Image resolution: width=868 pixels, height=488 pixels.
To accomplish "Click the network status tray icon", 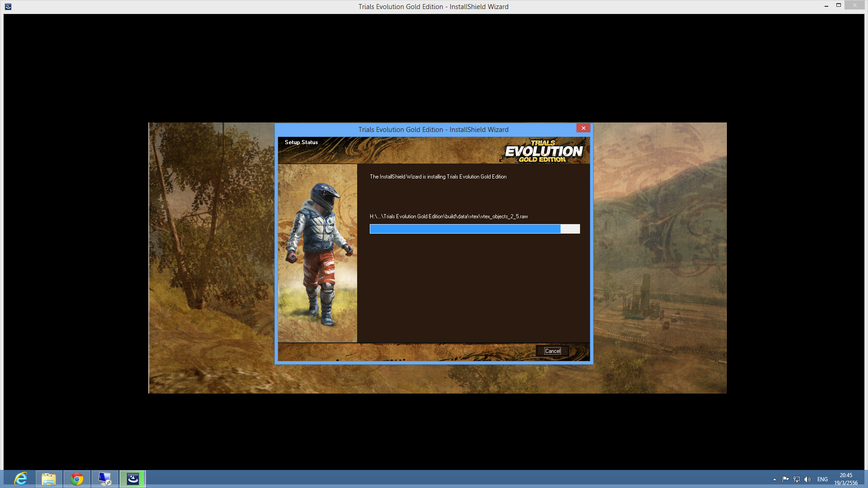I will click(x=797, y=479).
